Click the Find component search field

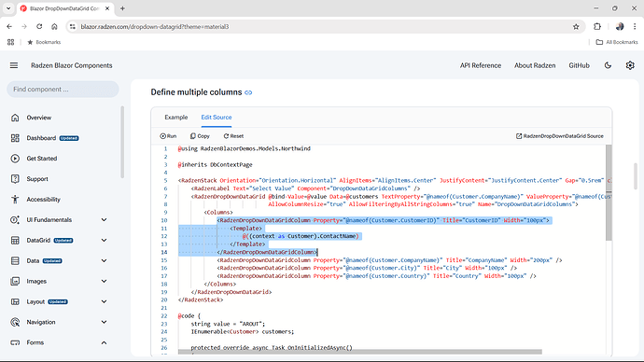[x=63, y=90]
